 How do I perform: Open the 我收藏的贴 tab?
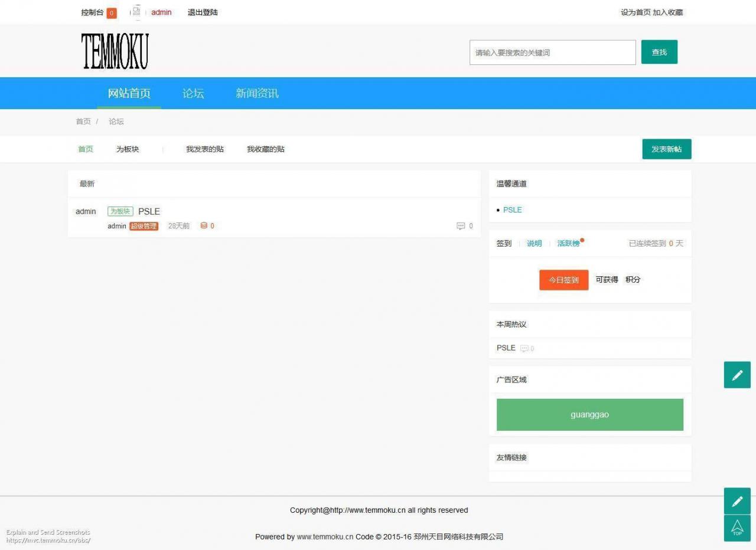[266, 149]
